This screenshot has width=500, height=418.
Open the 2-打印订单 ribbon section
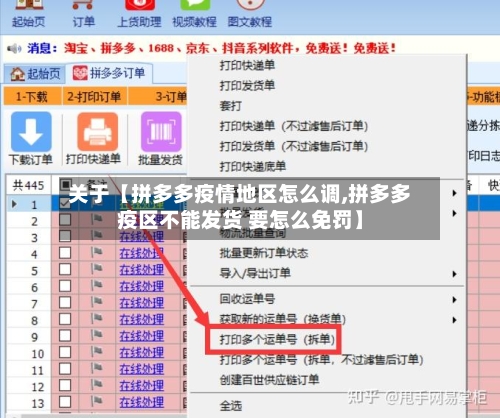pos(94,97)
